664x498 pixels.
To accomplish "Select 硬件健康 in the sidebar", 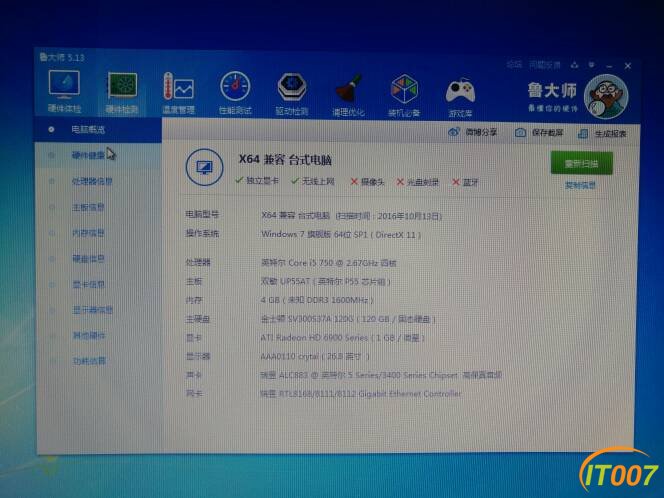I will pos(98,155).
